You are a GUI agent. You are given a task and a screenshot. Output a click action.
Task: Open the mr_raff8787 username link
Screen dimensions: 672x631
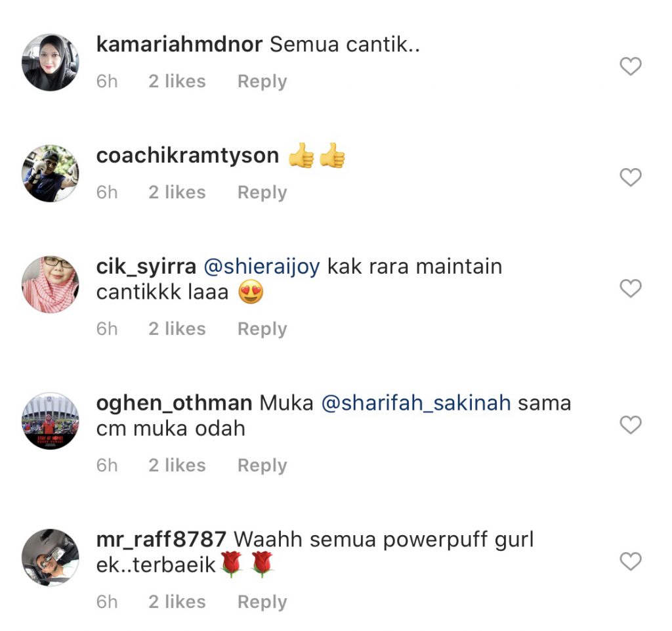pos(161,540)
